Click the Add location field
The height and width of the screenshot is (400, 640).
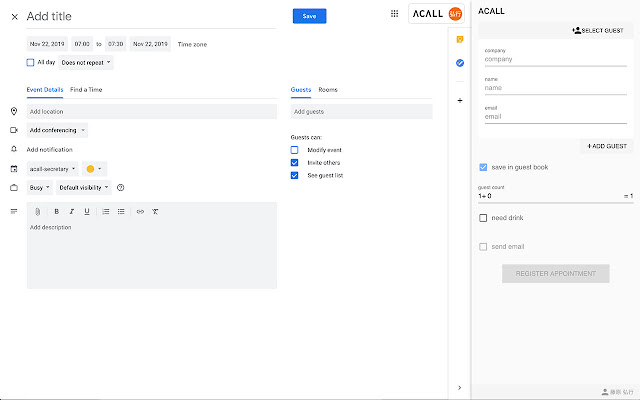pos(152,112)
